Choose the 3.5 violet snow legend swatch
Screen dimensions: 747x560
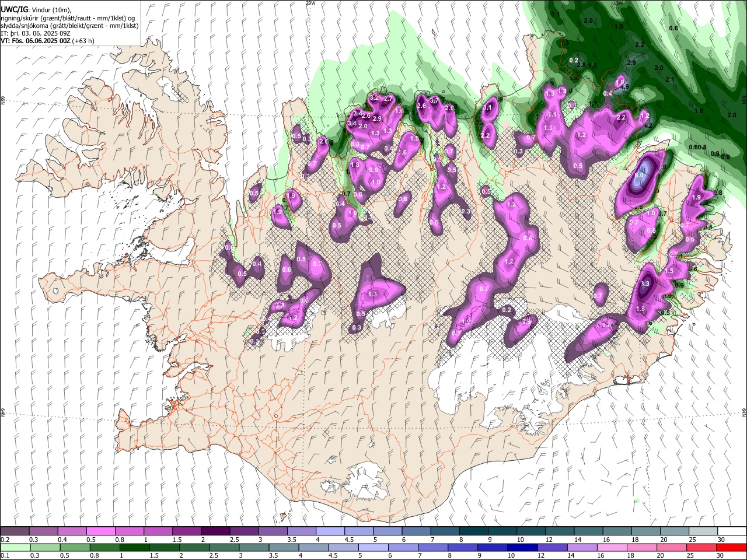tap(302, 531)
